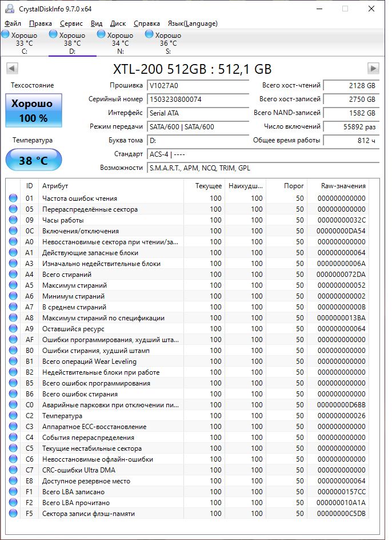Open the Вид menu

[x=97, y=23]
